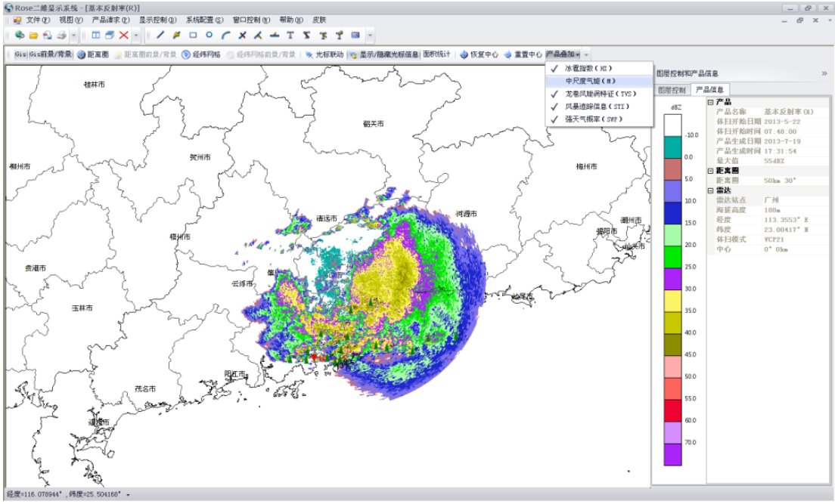Select the arc drawing tool
Image resolution: width=835 pixels, height=504 pixels.
click(x=226, y=35)
